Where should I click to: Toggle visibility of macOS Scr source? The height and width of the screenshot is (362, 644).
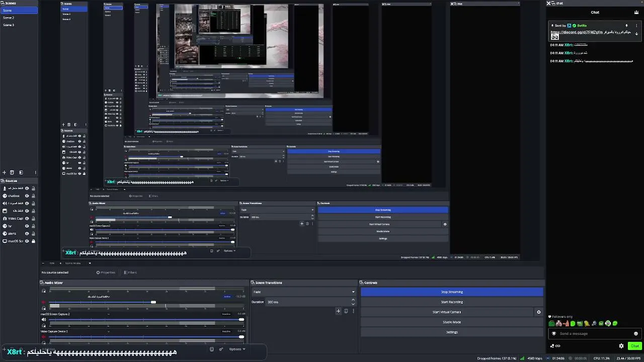27,241
